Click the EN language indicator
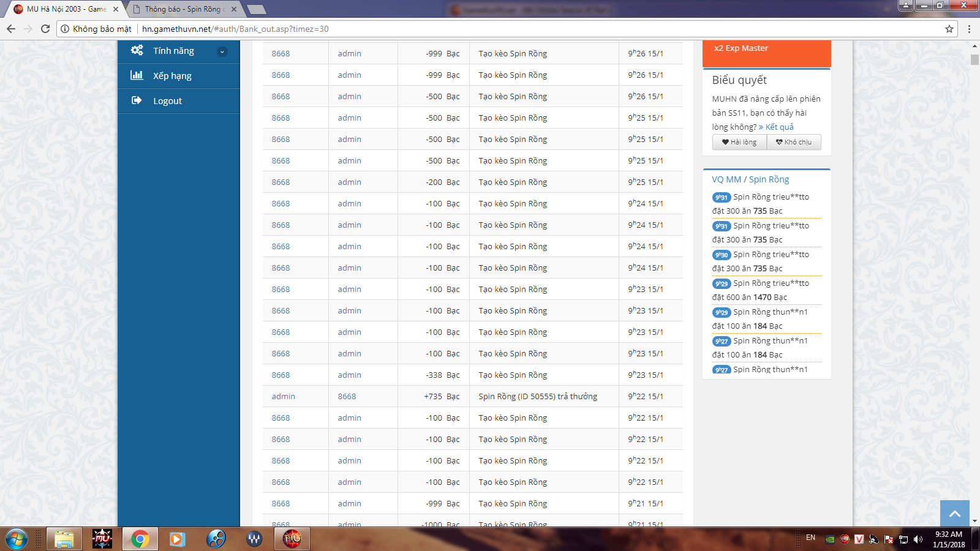 click(810, 538)
